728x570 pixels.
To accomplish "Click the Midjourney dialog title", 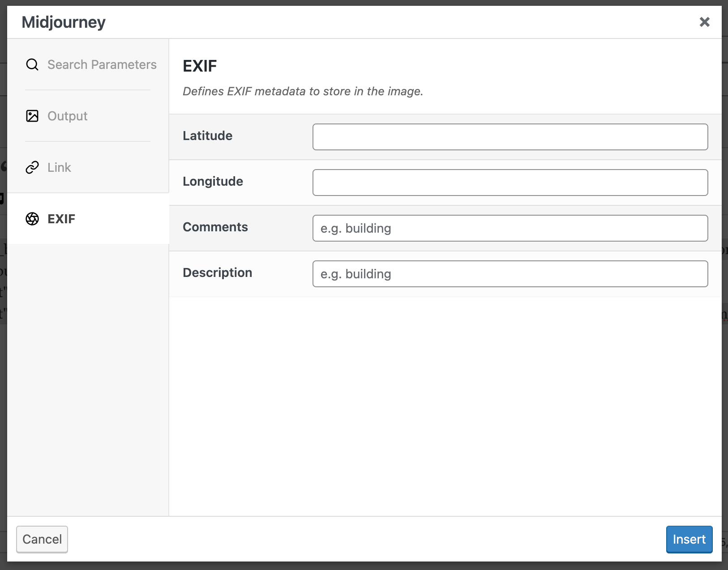I will pyautogui.click(x=64, y=22).
